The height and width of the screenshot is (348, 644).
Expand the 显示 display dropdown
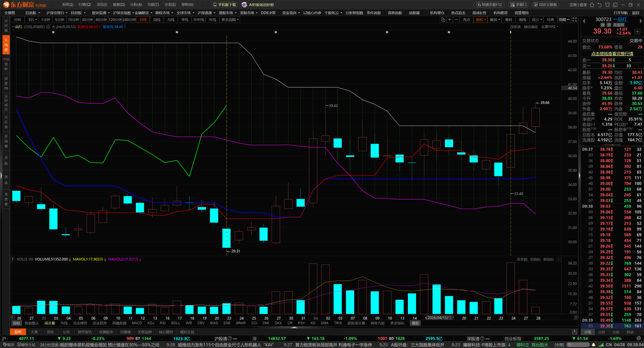click(x=537, y=19)
